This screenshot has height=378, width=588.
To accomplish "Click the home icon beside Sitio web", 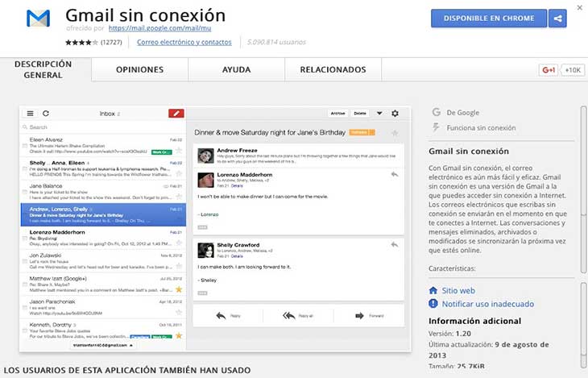I will pyautogui.click(x=433, y=290).
